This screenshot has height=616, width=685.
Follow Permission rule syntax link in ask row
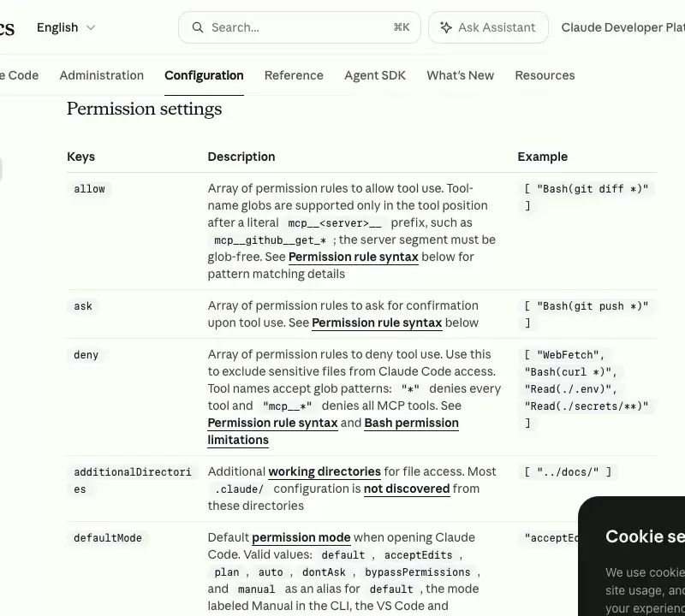377,323
